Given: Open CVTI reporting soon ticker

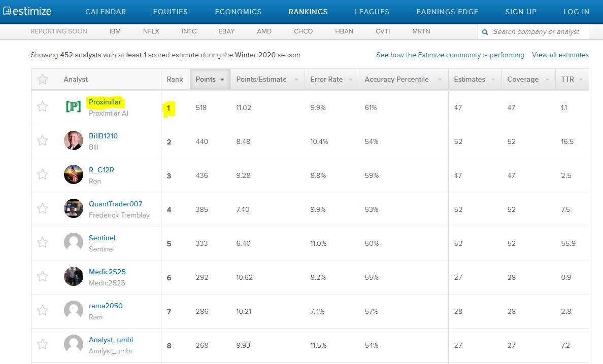Looking at the screenshot, I should pyautogui.click(x=383, y=31).
